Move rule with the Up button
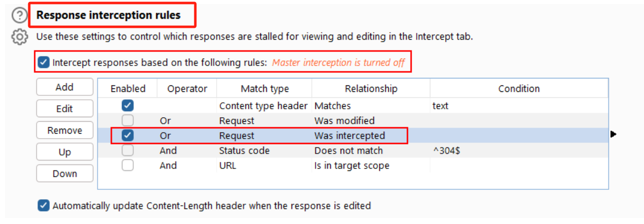The image size is (644, 224). pos(64,152)
